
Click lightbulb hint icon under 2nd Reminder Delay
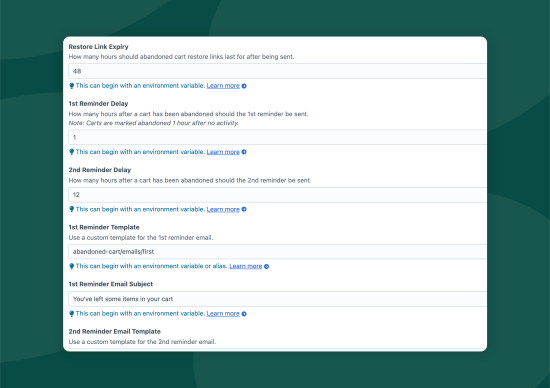(x=72, y=209)
